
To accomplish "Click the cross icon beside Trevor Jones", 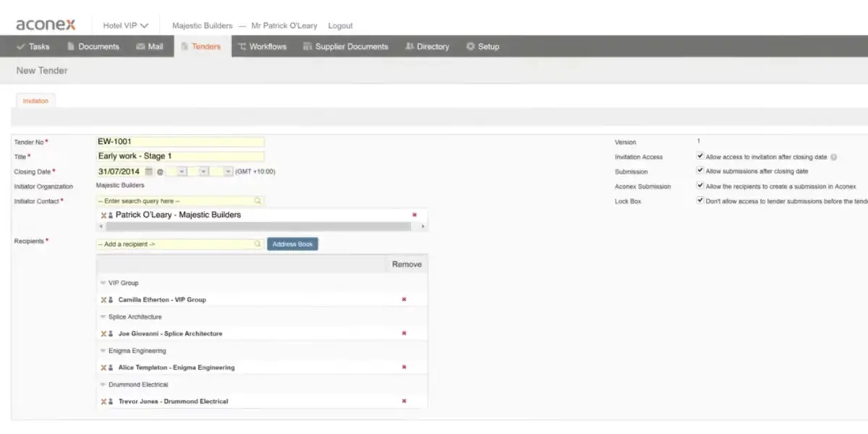I will point(103,401).
